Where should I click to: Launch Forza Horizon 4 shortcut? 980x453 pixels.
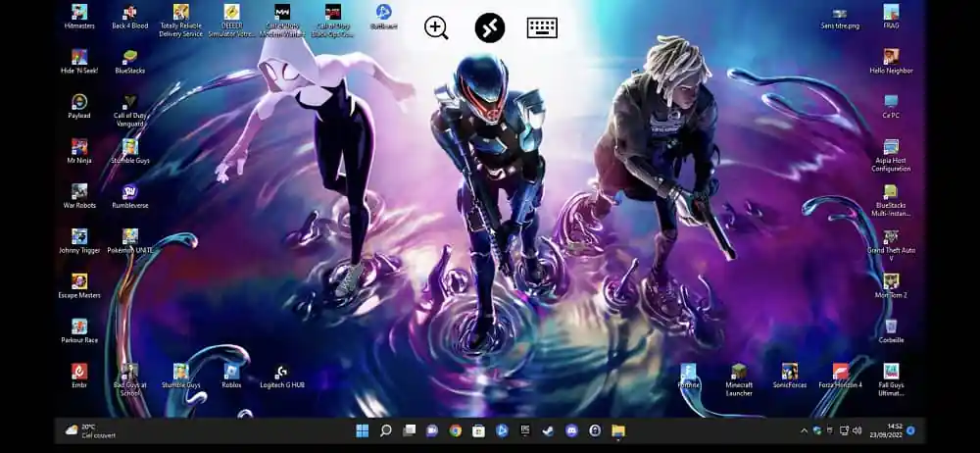(x=841, y=376)
